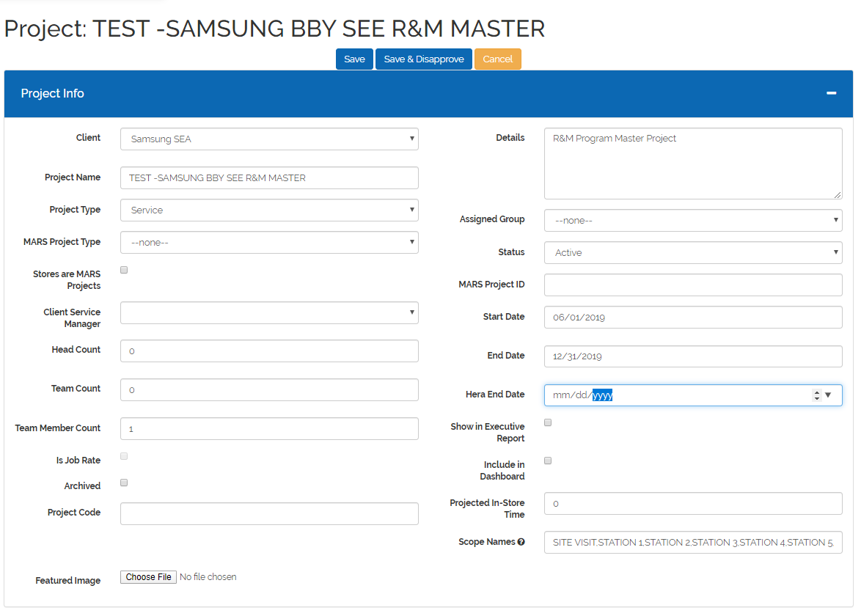The height and width of the screenshot is (616, 861).
Task: Click the Scope Names help question icon
Action: pos(521,542)
